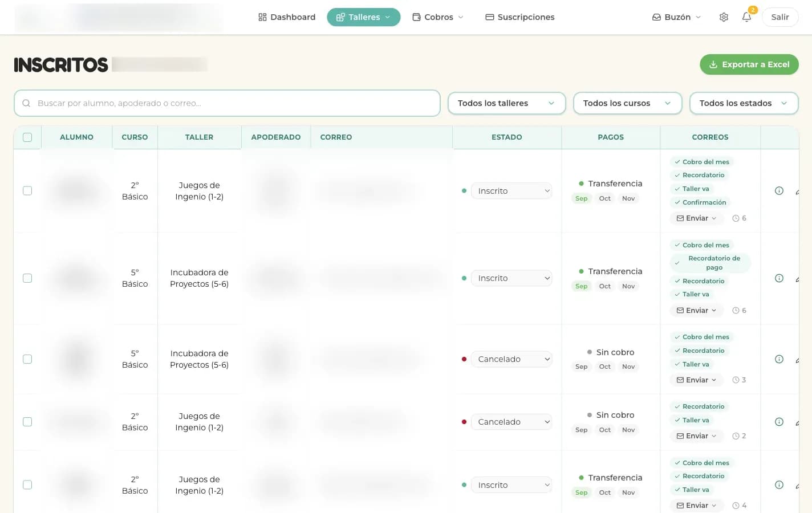
Task: Tick checkbox for Juegos de Ingenio row with 4 emails
Action: [27, 485]
